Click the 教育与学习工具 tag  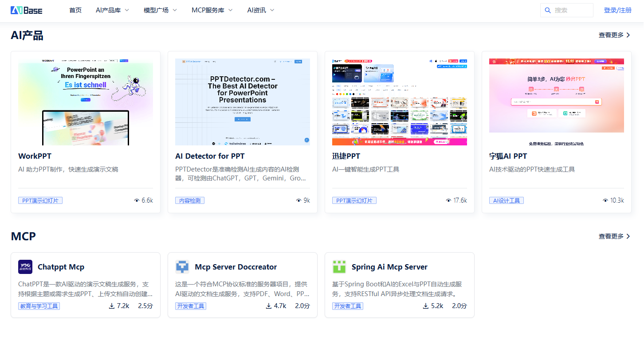click(39, 306)
